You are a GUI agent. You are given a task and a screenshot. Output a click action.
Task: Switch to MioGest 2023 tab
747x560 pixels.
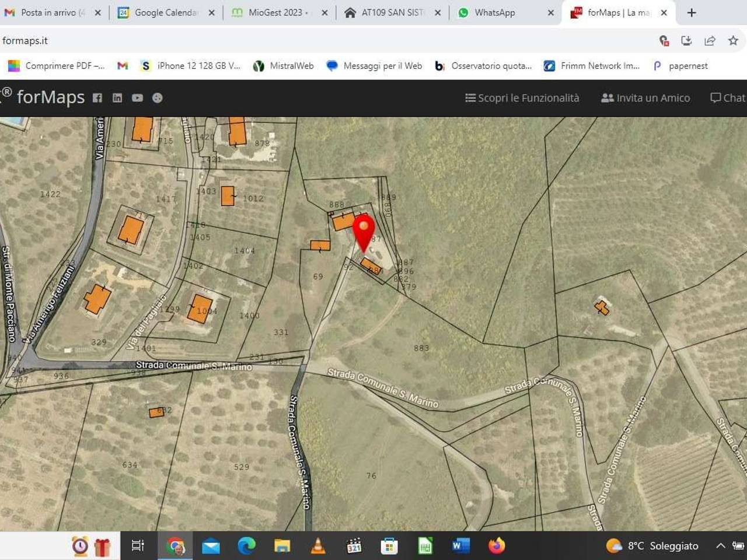(x=275, y=12)
